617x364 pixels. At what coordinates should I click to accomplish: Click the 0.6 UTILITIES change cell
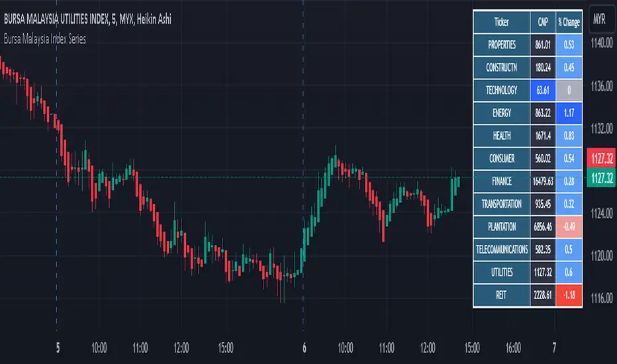[x=569, y=272]
